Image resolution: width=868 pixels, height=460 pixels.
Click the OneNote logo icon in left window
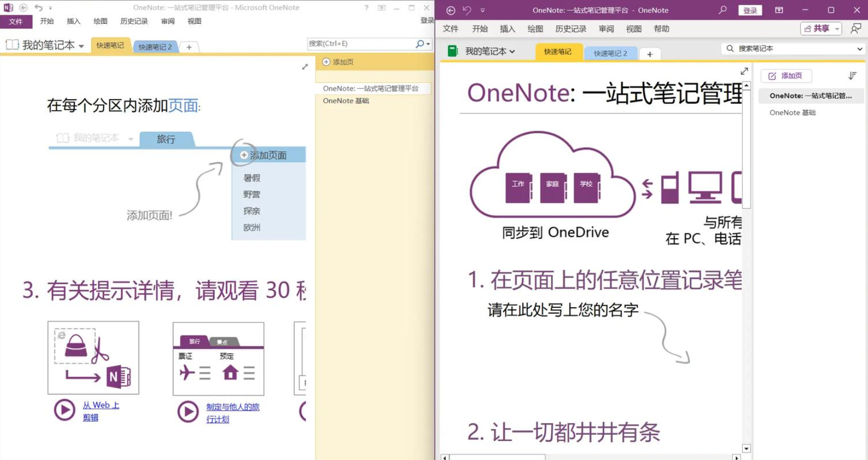click(8, 7)
